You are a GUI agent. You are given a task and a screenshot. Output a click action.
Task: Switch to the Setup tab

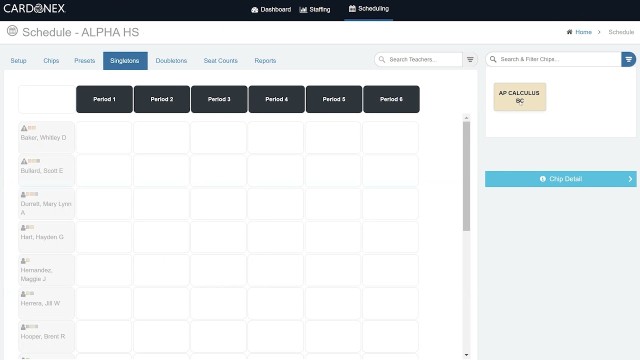point(18,60)
